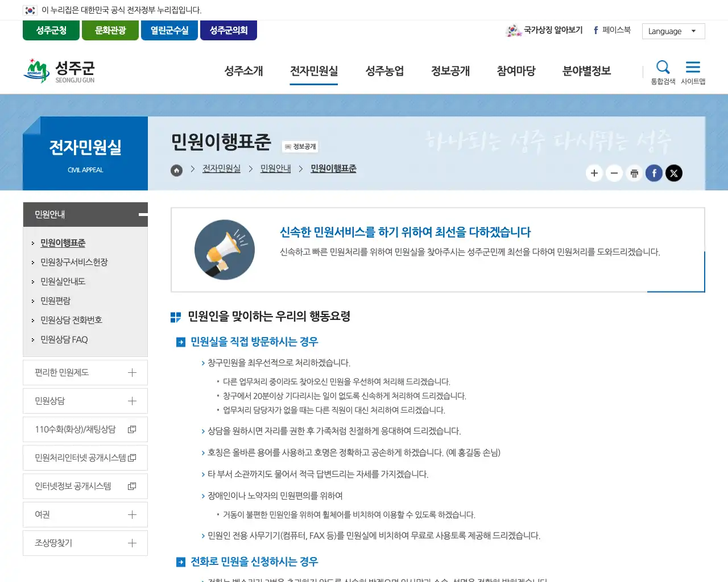Open 국가상징 알아보기 link
The image size is (728, 582).
pyautogui.click(x=544, y=30)
